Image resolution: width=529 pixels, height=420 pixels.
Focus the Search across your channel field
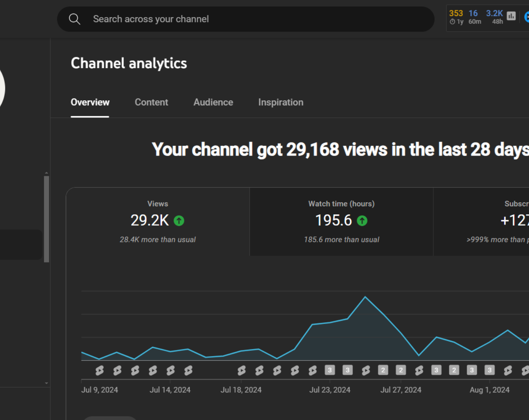tap(245, 19)
